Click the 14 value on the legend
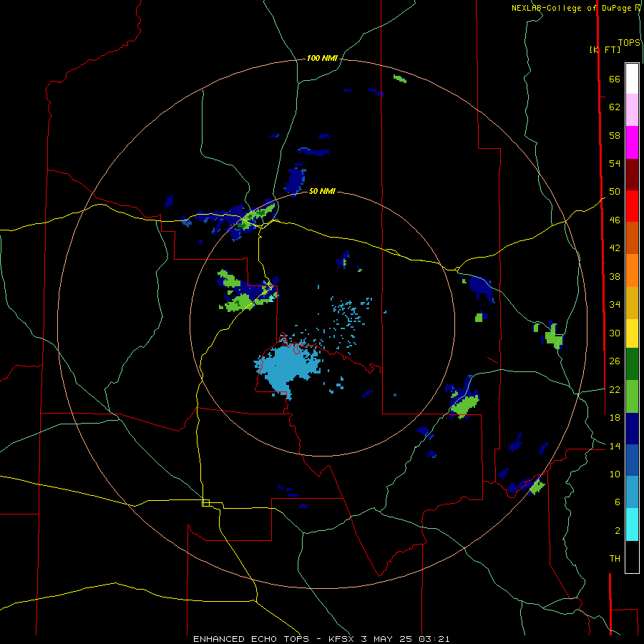This screenshot has width=644, height=644. click(x=615, y=446)
